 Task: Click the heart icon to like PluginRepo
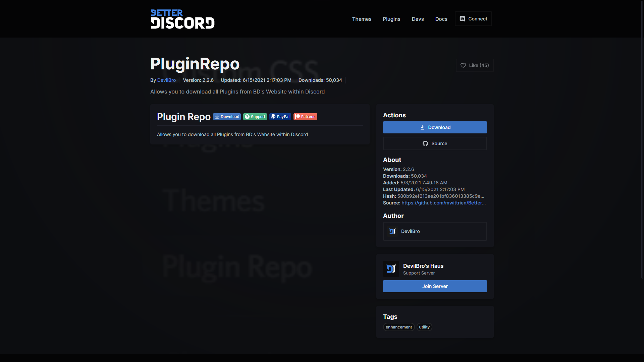(463, 65)
